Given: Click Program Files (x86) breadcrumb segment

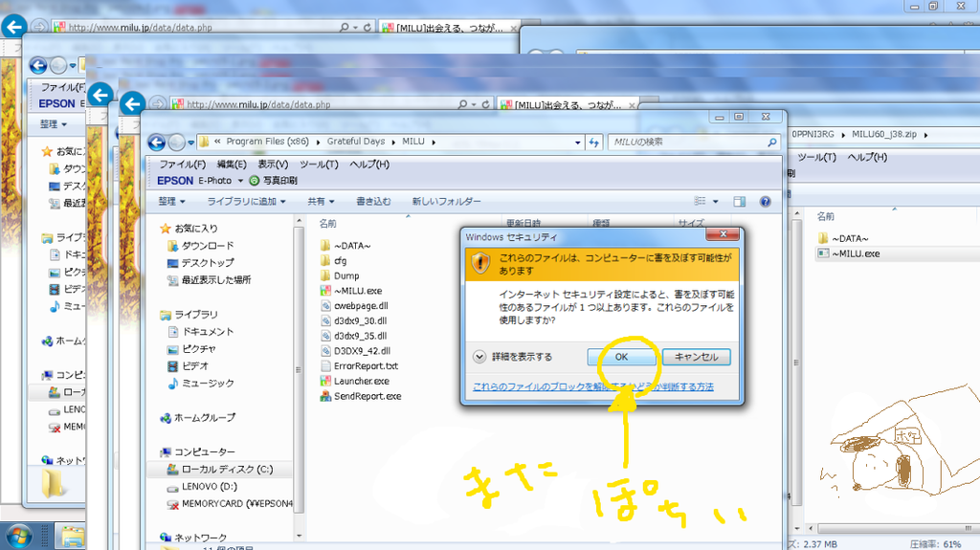Looking at the screenshot, I should 268,142.
